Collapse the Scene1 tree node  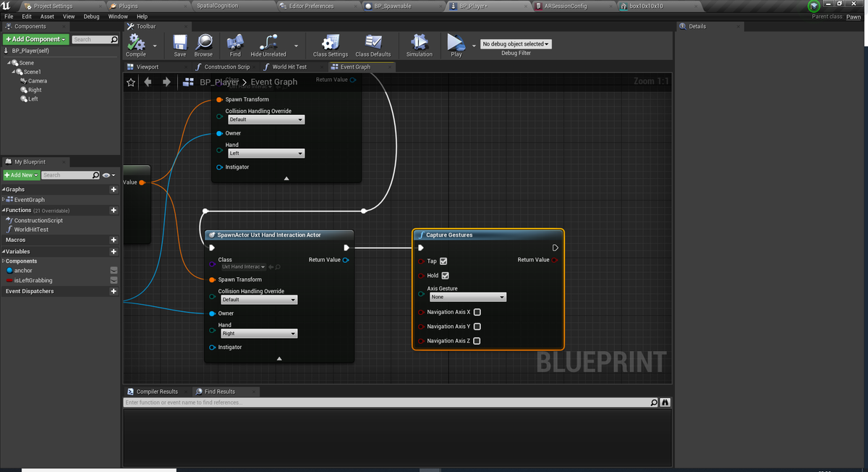point(13,72)
